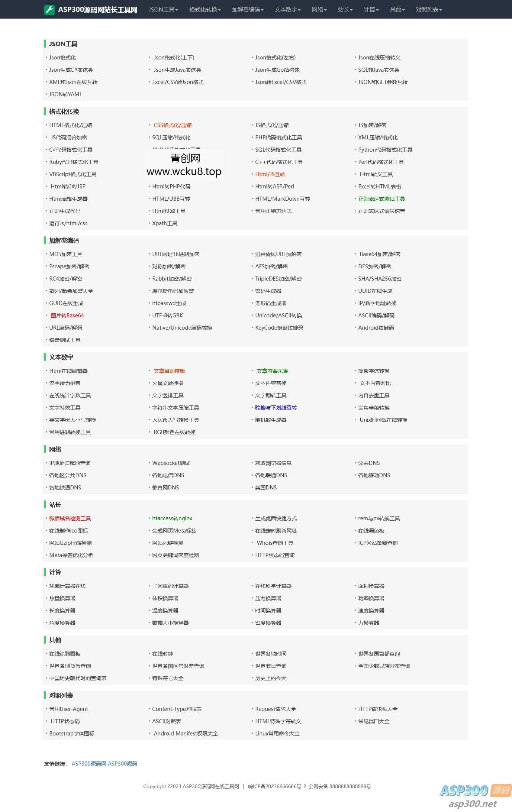Image resolution: width=512 pixels, height=812 pixels.
Task: Open 在线科学计算器 calculator link
Action: pos(273,586)
